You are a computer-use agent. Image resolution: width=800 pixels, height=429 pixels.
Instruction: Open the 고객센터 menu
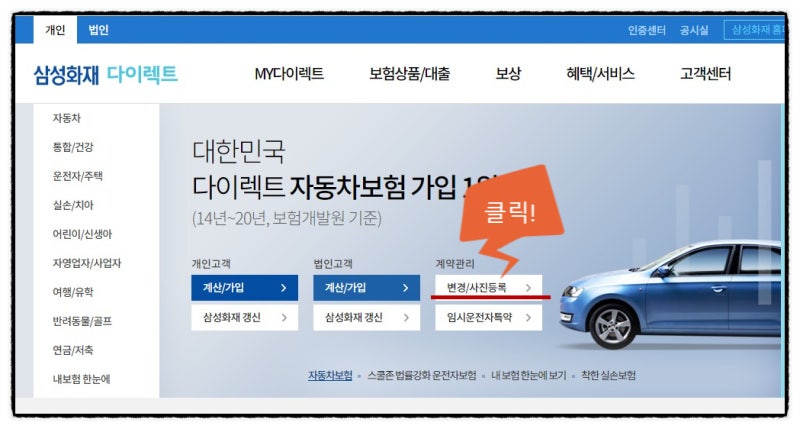tap(706, 74)
